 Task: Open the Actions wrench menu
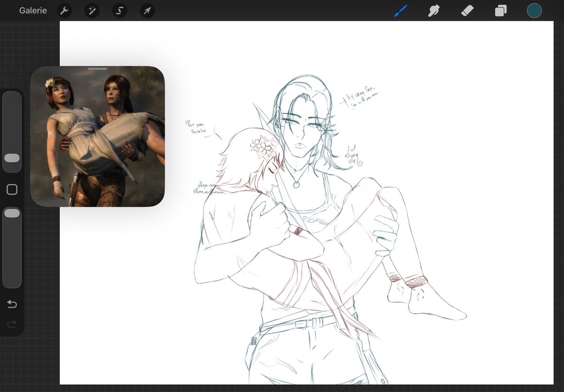coord(64,11)
